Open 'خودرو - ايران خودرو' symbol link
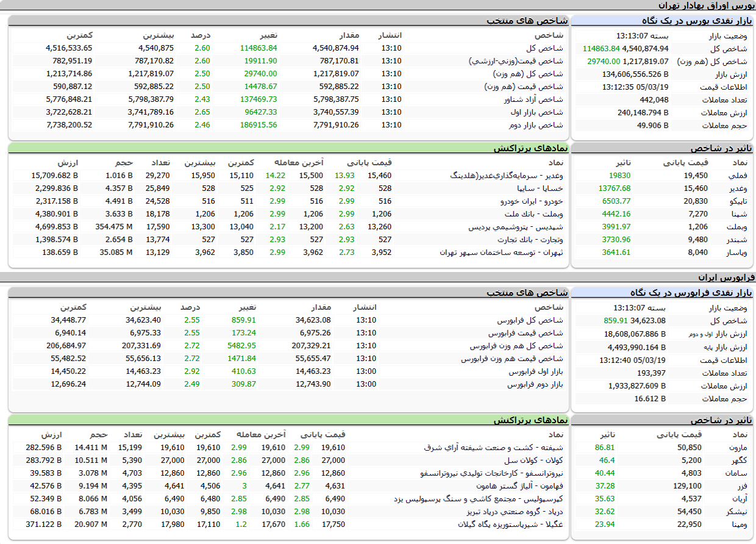The width and height of the screenshot is (756, 544). click(x=532, y=201)
